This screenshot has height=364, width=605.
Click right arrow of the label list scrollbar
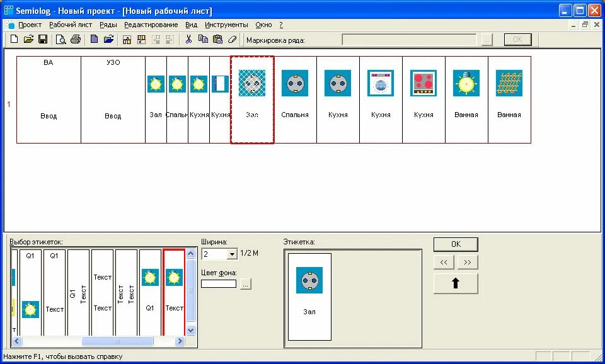point(180,341)
